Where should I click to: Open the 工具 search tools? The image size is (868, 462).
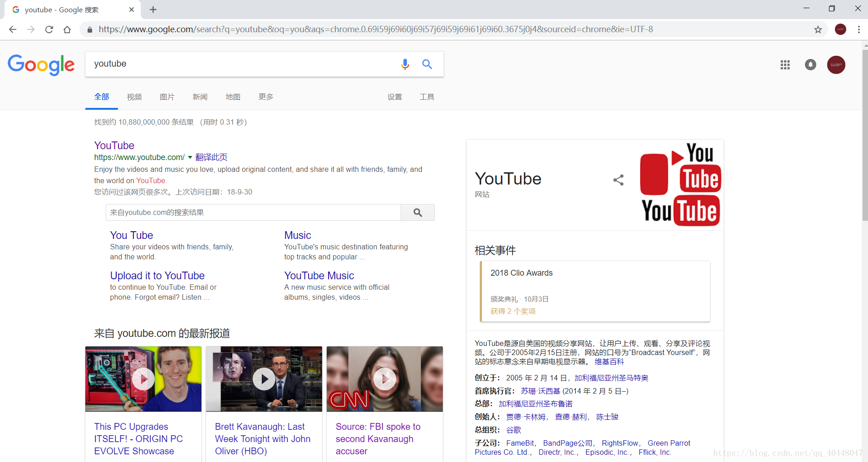tap(427, 97)
